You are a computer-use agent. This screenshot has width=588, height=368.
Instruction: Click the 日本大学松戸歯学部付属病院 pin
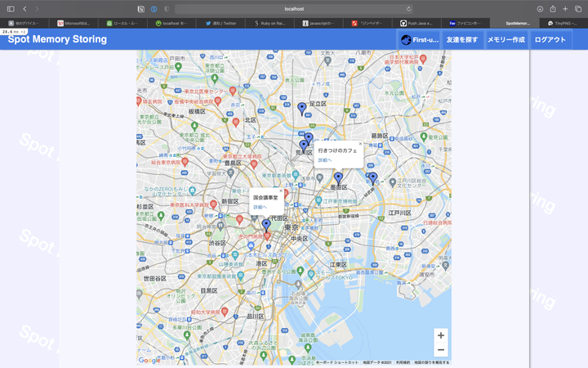[x=423, y=59]
